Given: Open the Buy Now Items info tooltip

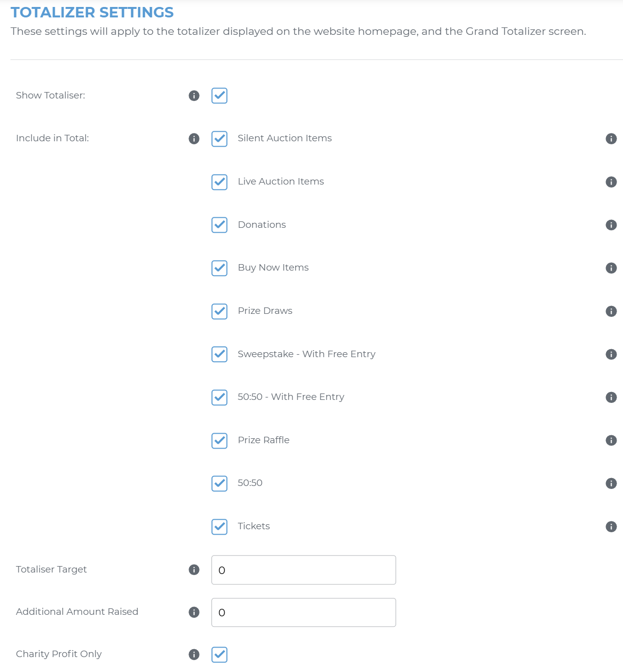Looking at the screenshot, I should click(x=612, y=268).
